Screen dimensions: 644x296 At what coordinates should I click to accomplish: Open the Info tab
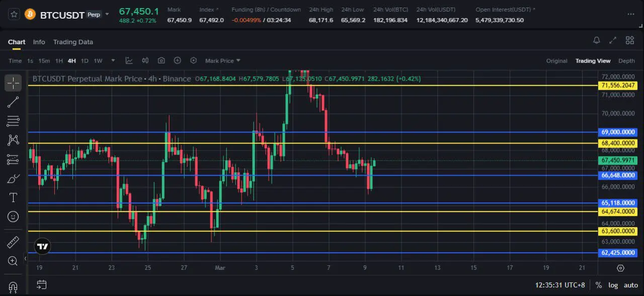(x=39, y=42)
